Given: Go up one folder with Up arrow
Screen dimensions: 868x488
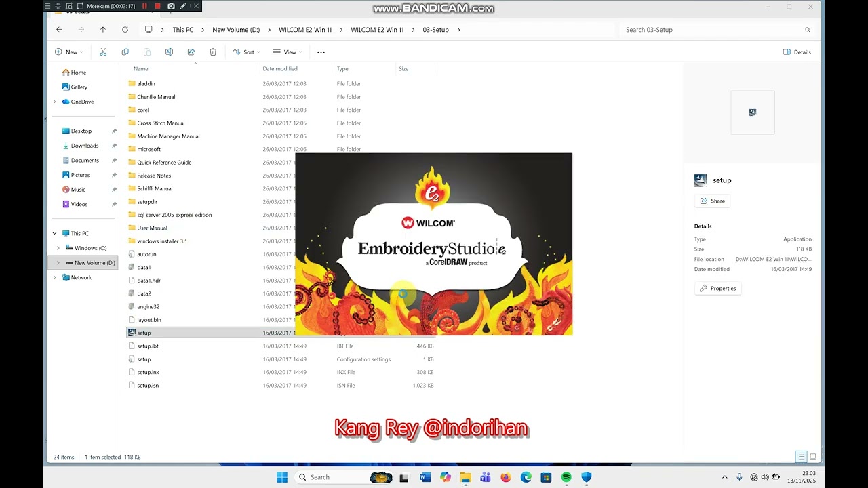Looking at the screenshot, I should pos(102,30).
